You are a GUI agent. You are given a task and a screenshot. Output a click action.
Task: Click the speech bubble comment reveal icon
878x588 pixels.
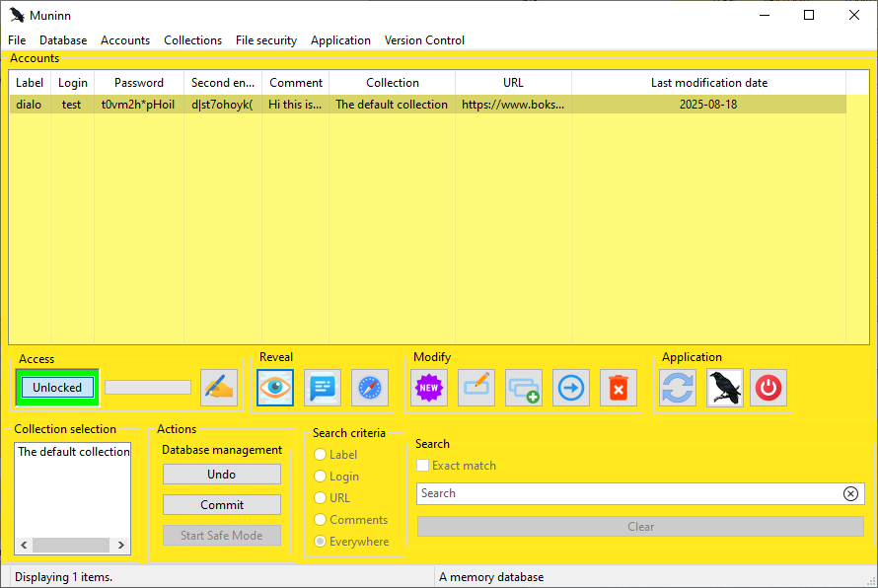point(323,388)
